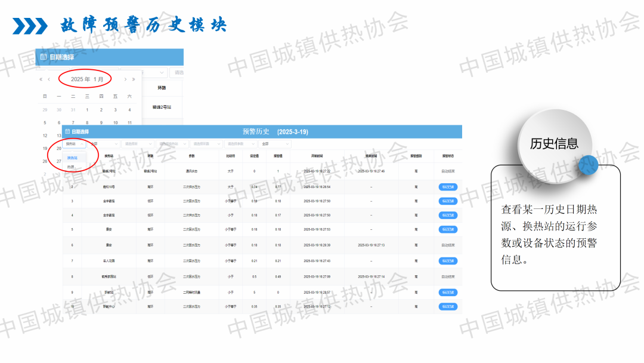Select day 1 in January 2025 calendar
Viewport: 644px width, 363px height.
[x=87, y=110]
